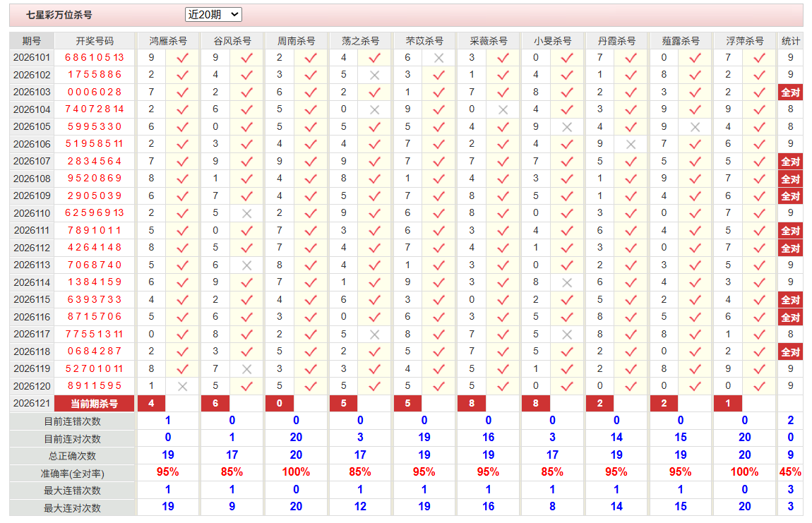Click the red checkmark under 浮萍杀号 for 2026101
812x523 pixels.
[759, 58]
